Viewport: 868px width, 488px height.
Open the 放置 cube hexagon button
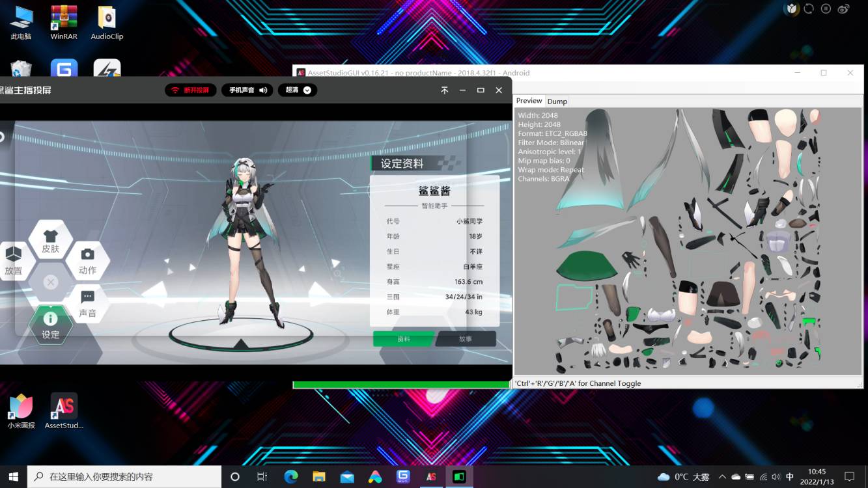(13, 261)
